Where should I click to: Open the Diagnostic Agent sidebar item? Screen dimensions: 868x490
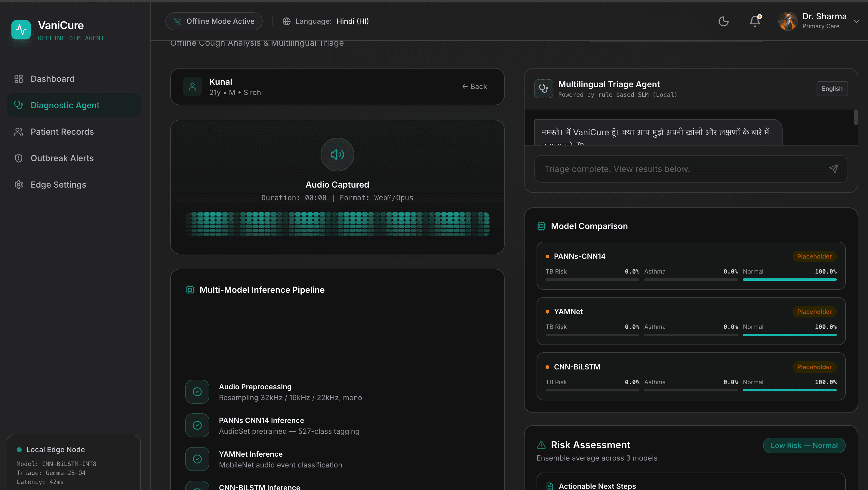(x=73, y=105)
